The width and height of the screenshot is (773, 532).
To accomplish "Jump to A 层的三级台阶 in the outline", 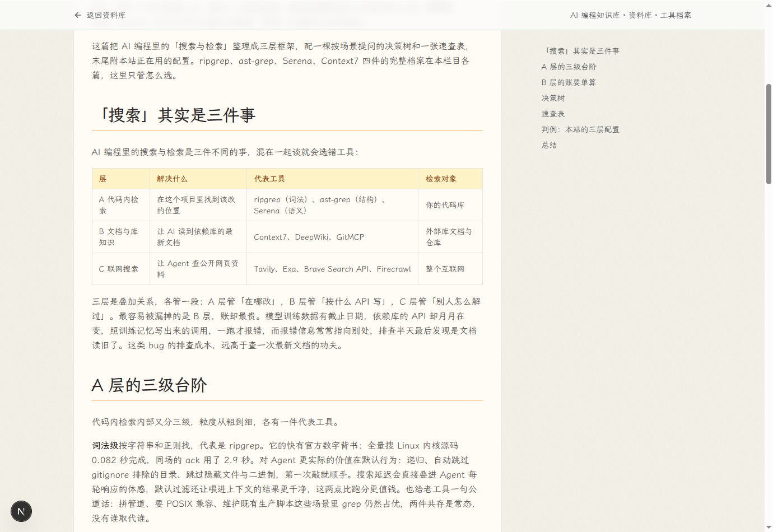I will 569,67.
